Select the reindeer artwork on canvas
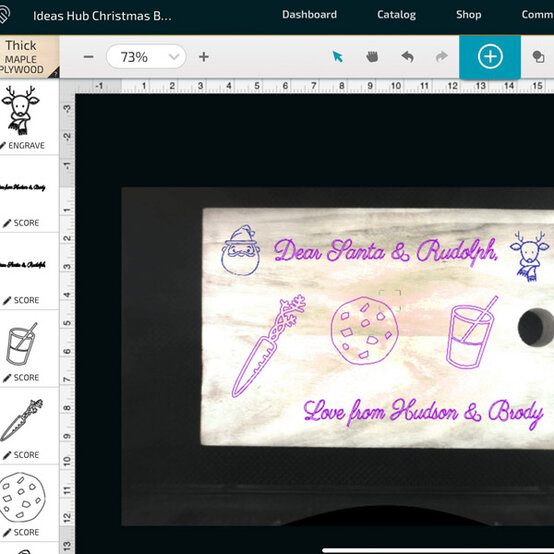This screenshot has width=554, height=554. (529, 256)
